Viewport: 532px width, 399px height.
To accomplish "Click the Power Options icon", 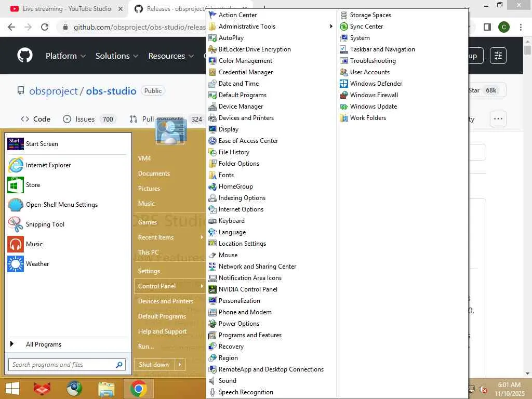I will pyautogui.click(x=212, y=324).
